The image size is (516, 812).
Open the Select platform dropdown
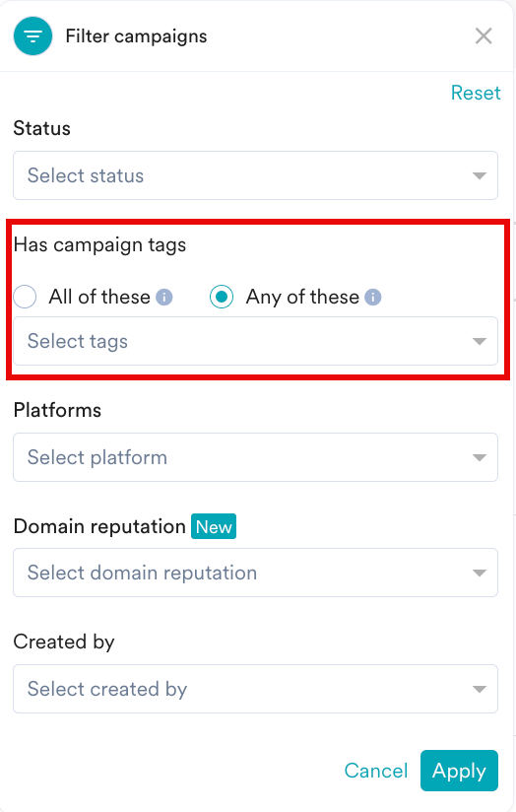(256, 457)
